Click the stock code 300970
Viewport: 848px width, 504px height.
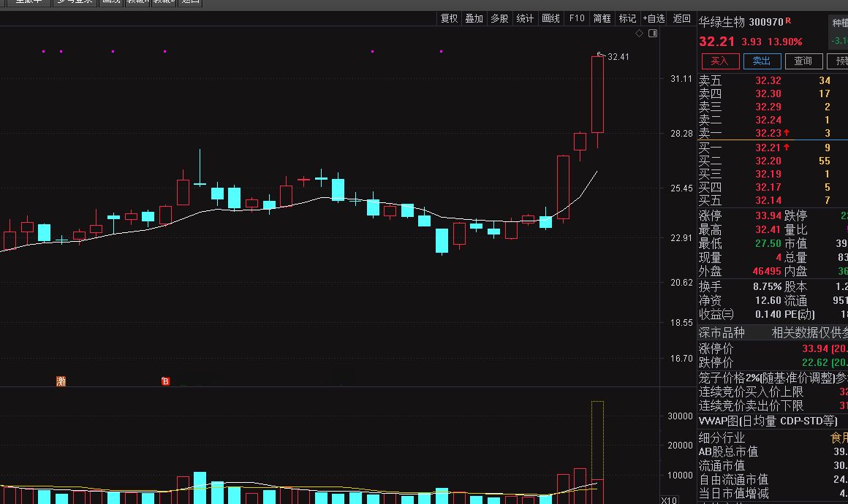click(x=766, y=22)
